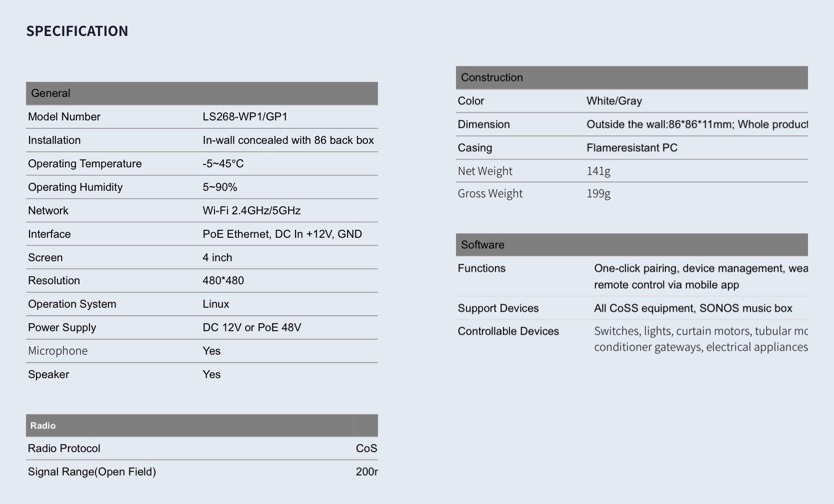Click the SPECIFICATION page heading

click(x=77, y=31)
